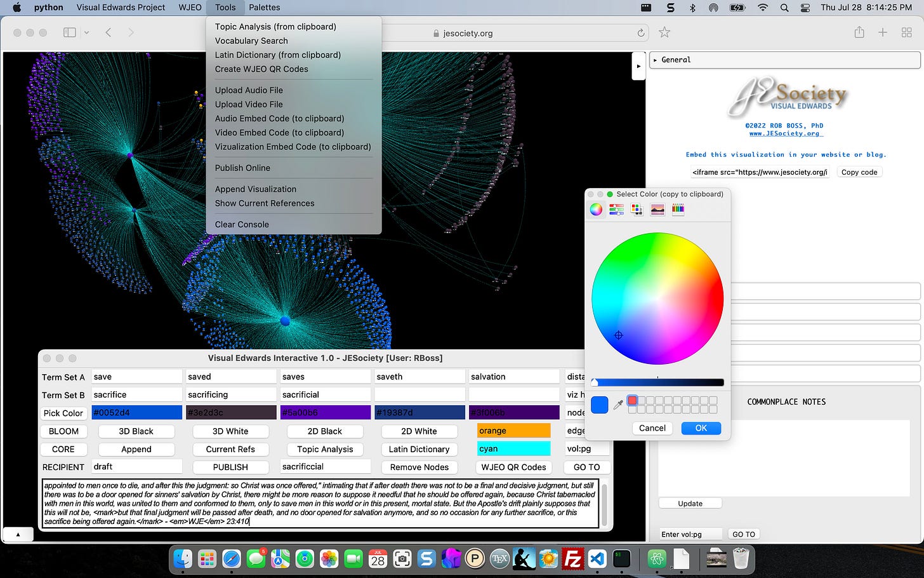Viewport: 924px width, 578px height.
Task: Click OK in Select Color dialog
Action: pyautogui.click(x=701, y=428)
